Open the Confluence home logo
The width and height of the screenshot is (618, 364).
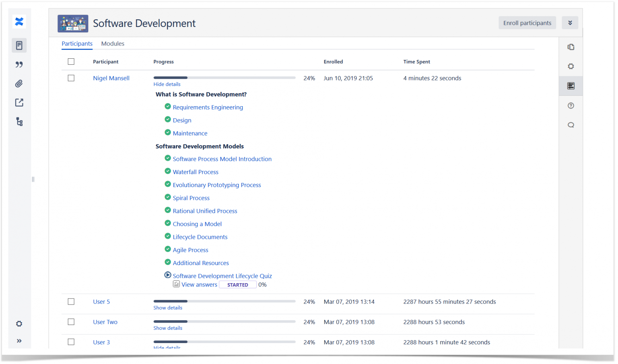click(19, 22)
